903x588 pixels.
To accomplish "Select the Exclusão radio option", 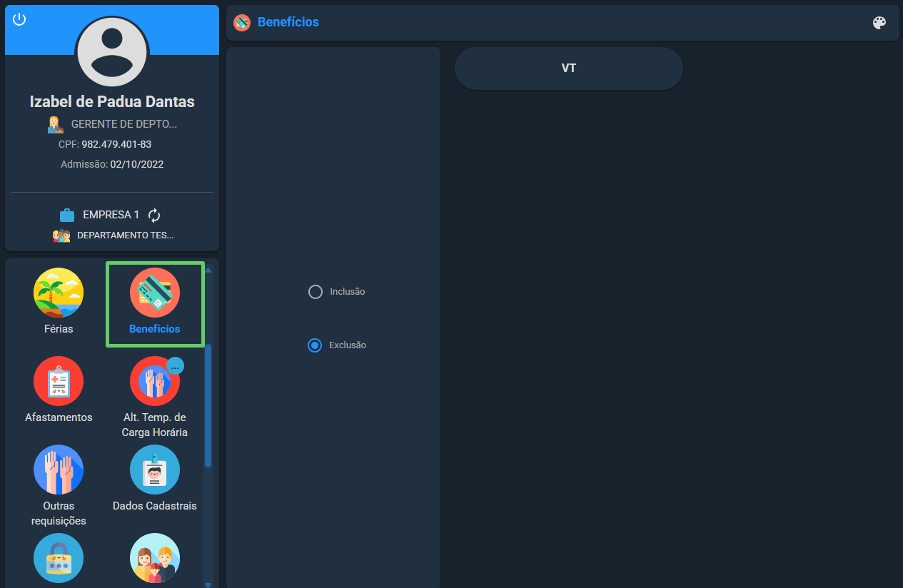I will point(315,345).
